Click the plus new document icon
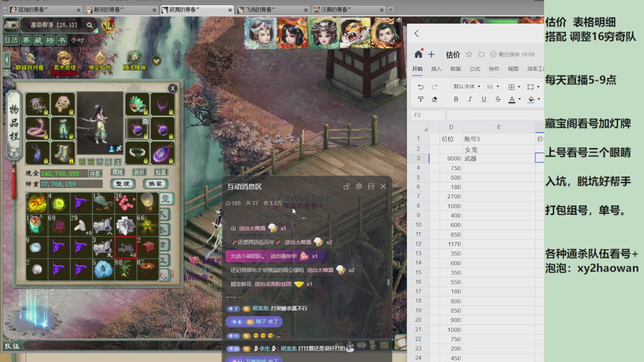 click(431, 54)
